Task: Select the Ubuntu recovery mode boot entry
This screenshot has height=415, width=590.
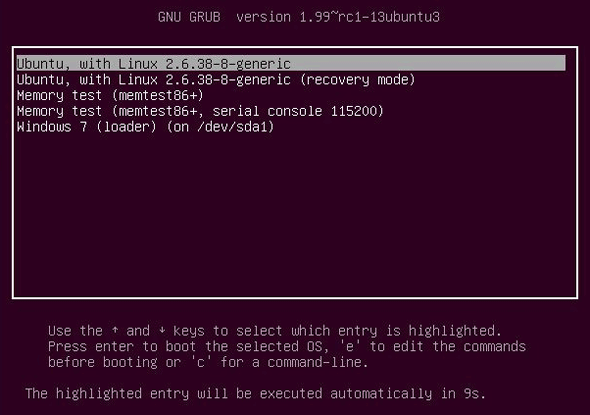Action: click(216, 80)
